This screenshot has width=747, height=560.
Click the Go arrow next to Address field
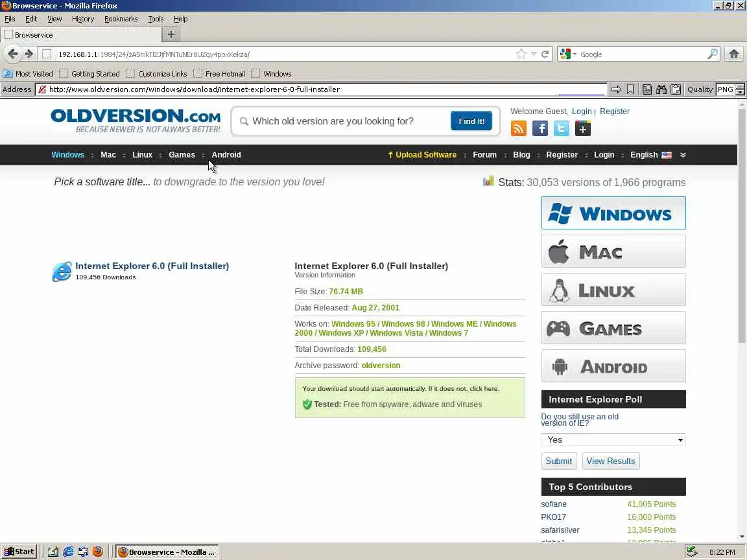(x=616, y=89)
